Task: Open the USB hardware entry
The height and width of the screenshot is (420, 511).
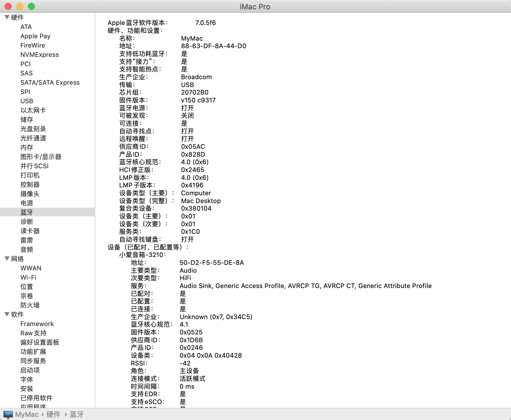Action: 27,101
